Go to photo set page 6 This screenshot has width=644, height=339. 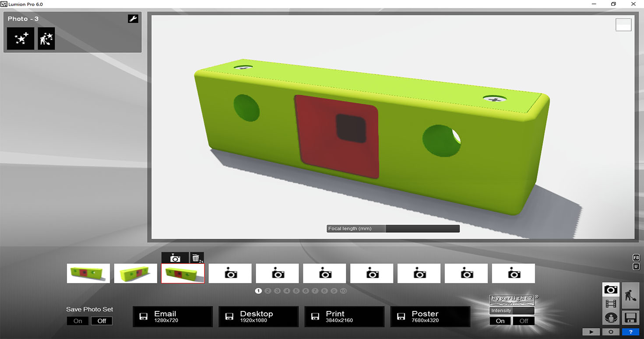click(306, 291)
